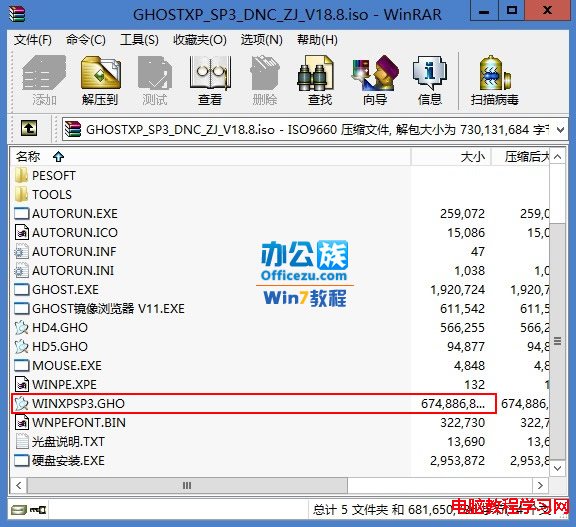
Task: Open the Tools (工具) menu
Action: pos(139,40)
